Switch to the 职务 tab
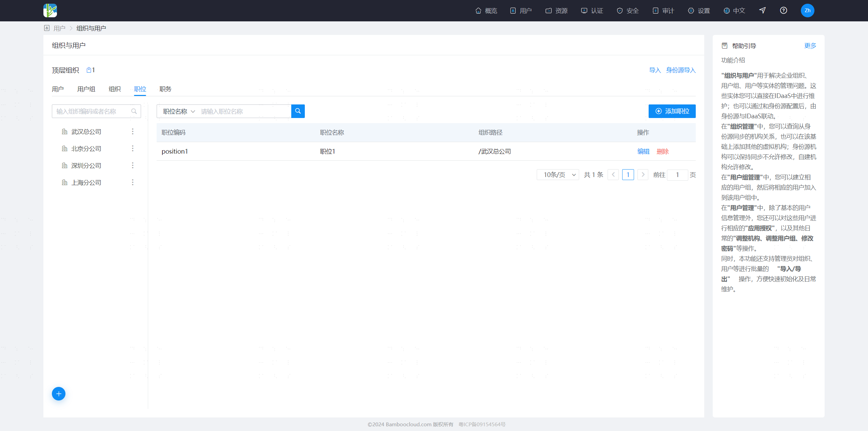The image size is (868, 431). (165, 89)
